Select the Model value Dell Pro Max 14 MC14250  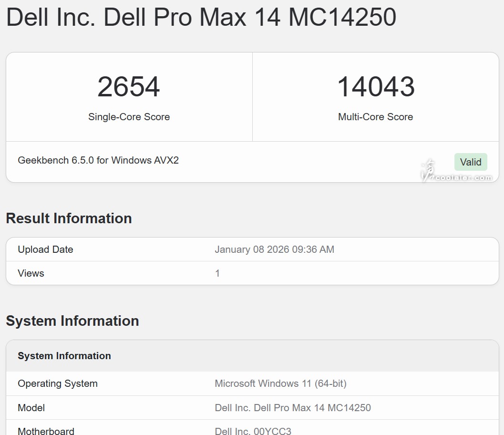tap(293, 408)
